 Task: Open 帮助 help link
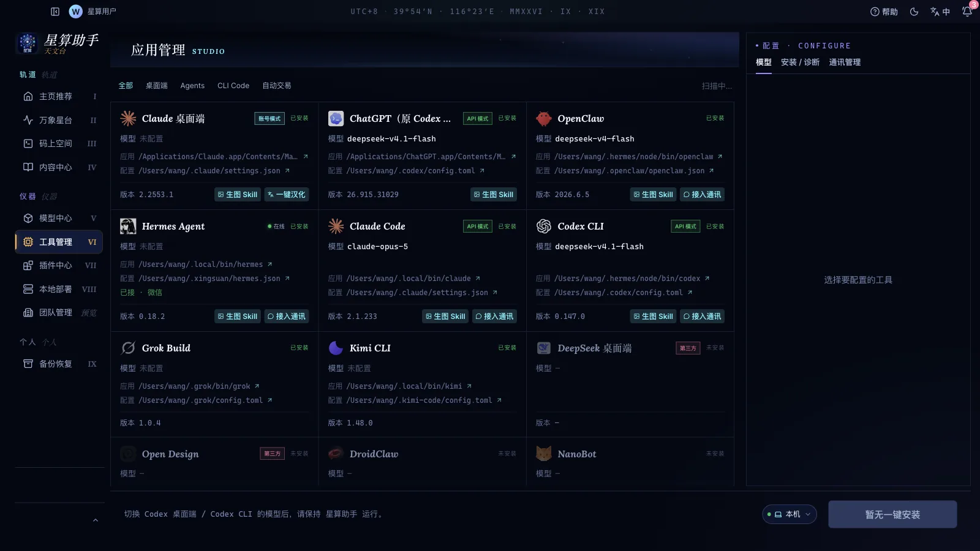pyautogui.click(x=884, y=12)
